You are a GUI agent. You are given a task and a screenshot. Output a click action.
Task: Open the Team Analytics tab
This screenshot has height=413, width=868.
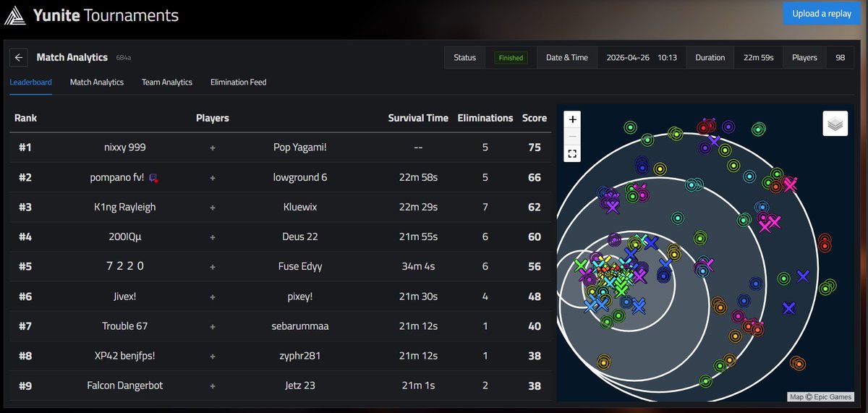point(167,82)
